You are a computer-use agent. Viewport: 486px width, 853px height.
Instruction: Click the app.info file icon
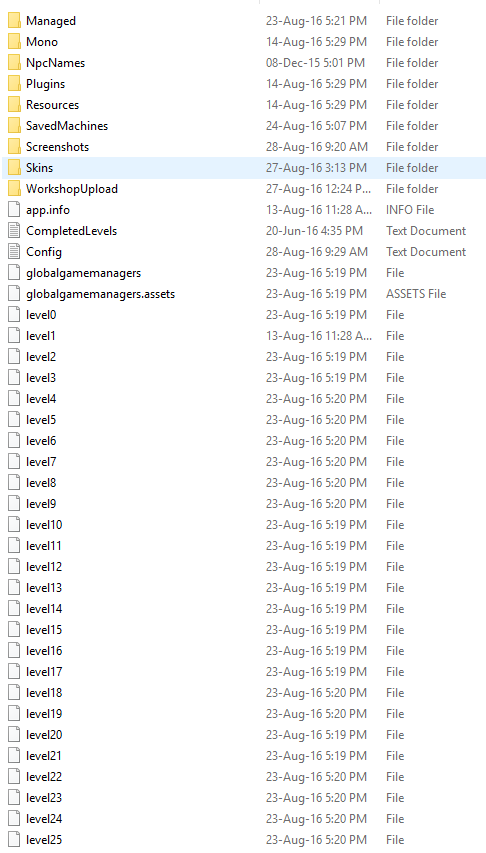tap(15, 210)
